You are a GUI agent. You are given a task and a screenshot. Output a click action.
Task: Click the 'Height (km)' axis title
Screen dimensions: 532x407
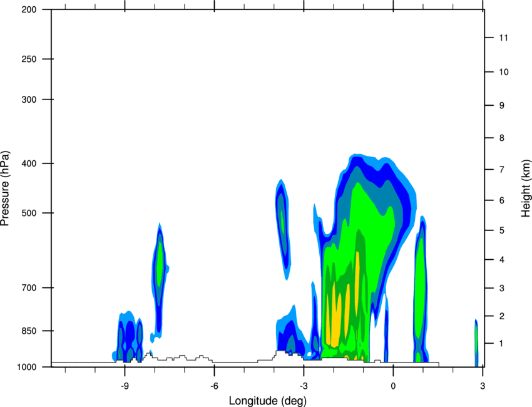click(x=526, y=188)
